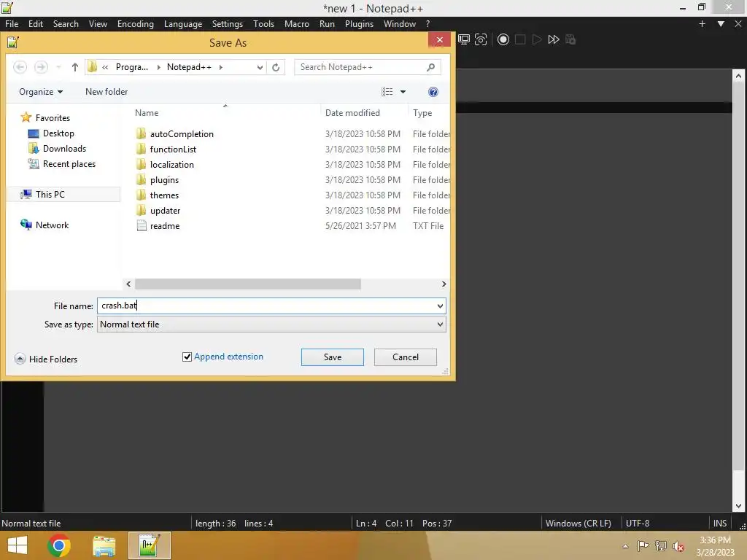Open the File menu
747x560 pixels.
[12, 24]
